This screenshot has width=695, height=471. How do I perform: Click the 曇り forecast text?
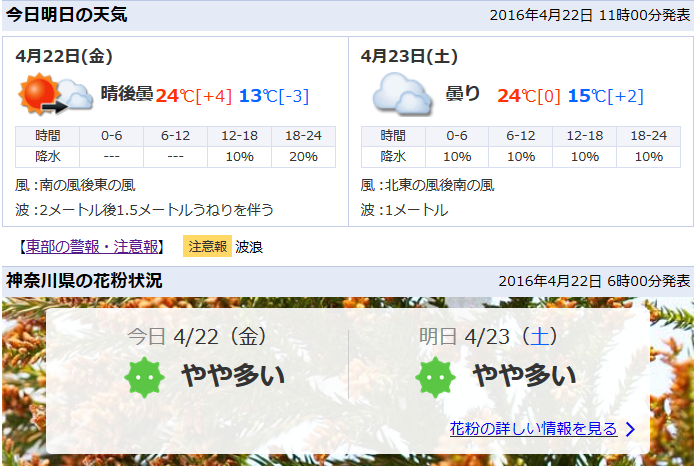point(463,93)
